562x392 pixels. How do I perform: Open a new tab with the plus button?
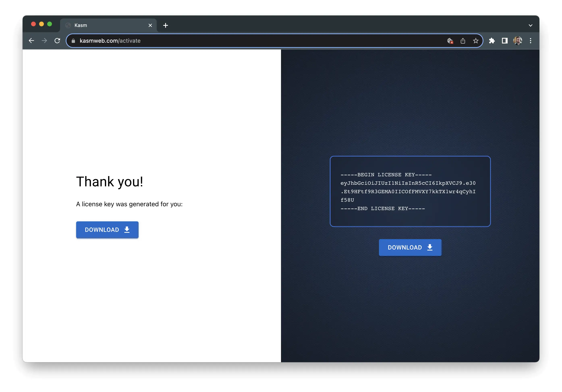[x=166, y=25]
